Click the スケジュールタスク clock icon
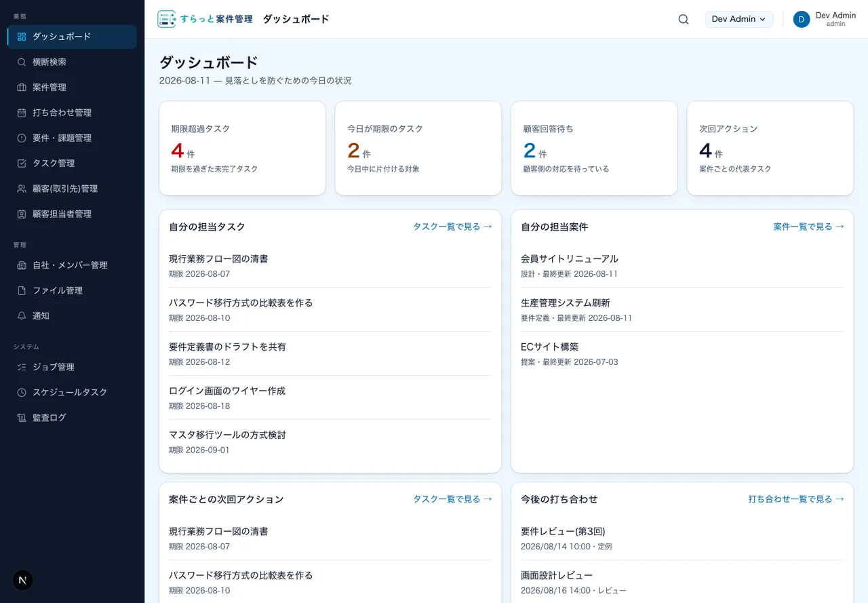868x603 pixels. click(x=22, y=392)
